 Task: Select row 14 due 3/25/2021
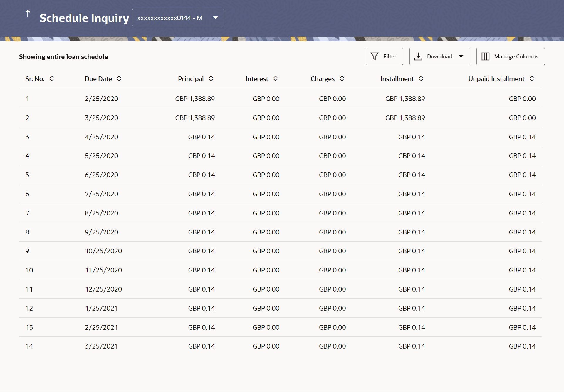pyautogui.click(x=101, y=346)
